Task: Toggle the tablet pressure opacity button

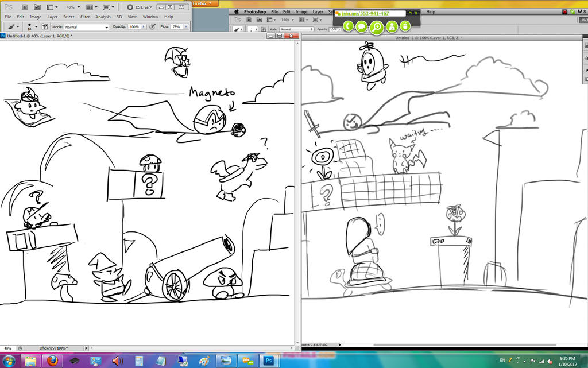Action: point(152,26)
